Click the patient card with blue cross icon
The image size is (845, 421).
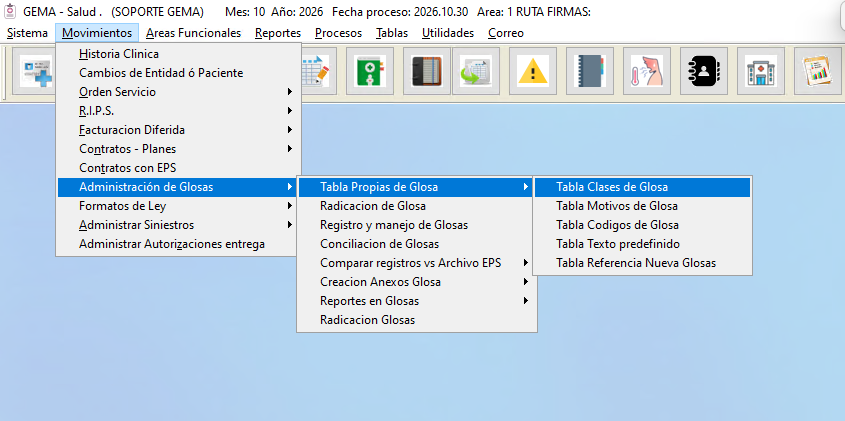click(36, 71)
